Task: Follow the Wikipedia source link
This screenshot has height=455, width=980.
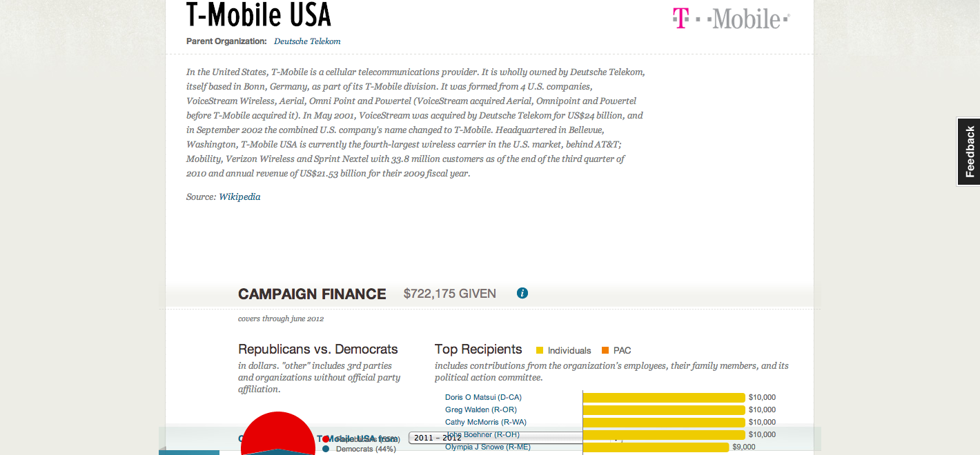Action: tap(239, 197)
